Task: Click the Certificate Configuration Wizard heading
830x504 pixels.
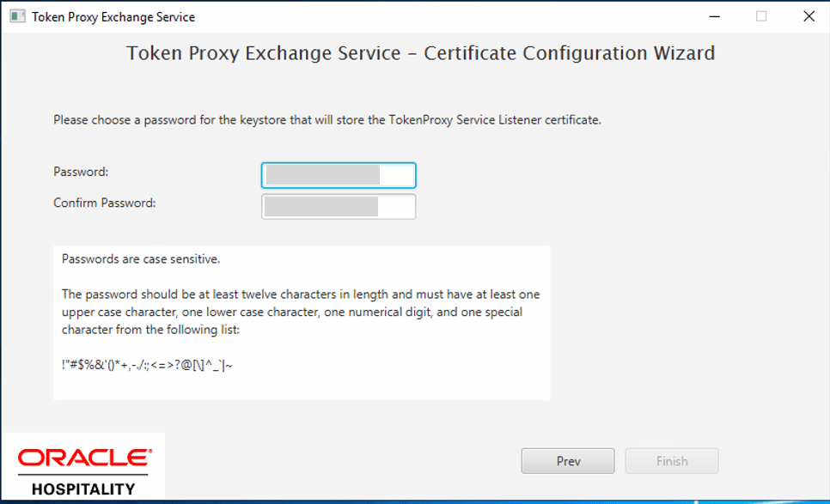Action: click(x=420, y=53)
